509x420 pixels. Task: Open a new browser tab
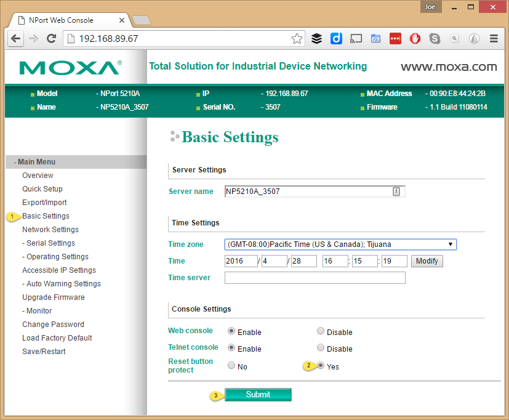[142, 20]
